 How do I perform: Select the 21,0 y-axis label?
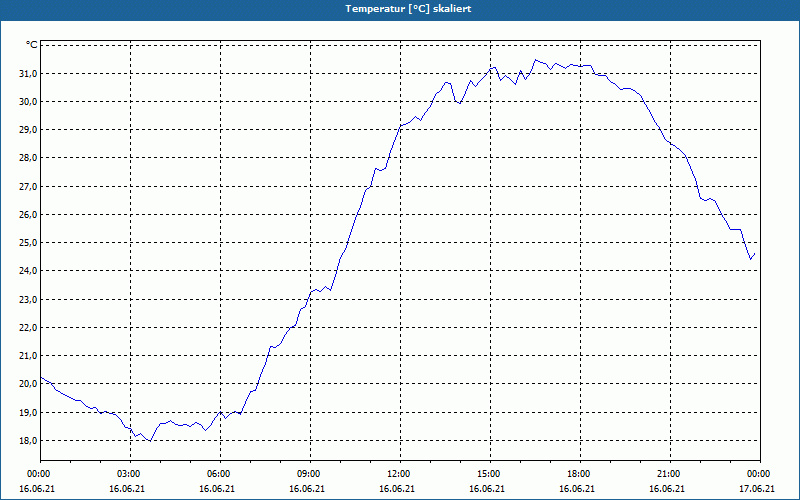28,355
